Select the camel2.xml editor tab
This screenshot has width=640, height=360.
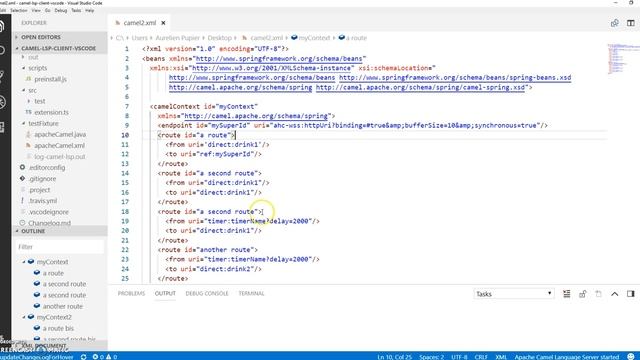tap(139, 23)
